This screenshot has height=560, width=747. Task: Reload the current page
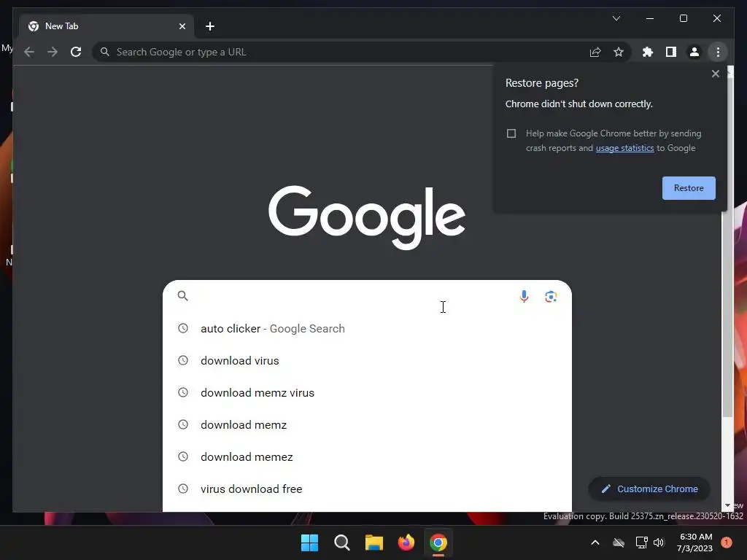(x=76, y=52)
